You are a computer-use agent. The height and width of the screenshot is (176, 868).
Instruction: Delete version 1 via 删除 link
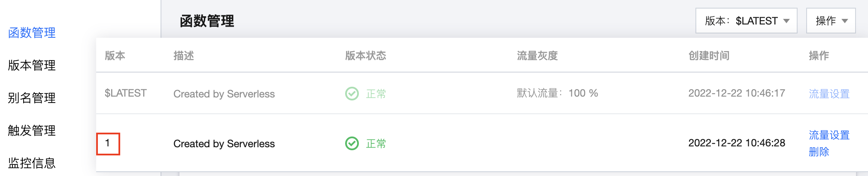pyautogui.click(x=819, y=152)
